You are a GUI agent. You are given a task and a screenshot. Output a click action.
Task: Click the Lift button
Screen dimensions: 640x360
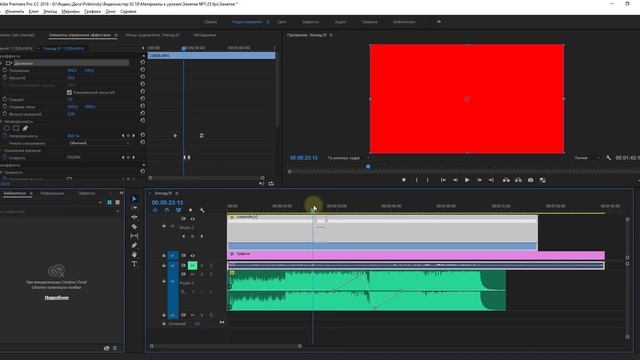[x=506, y=180]
